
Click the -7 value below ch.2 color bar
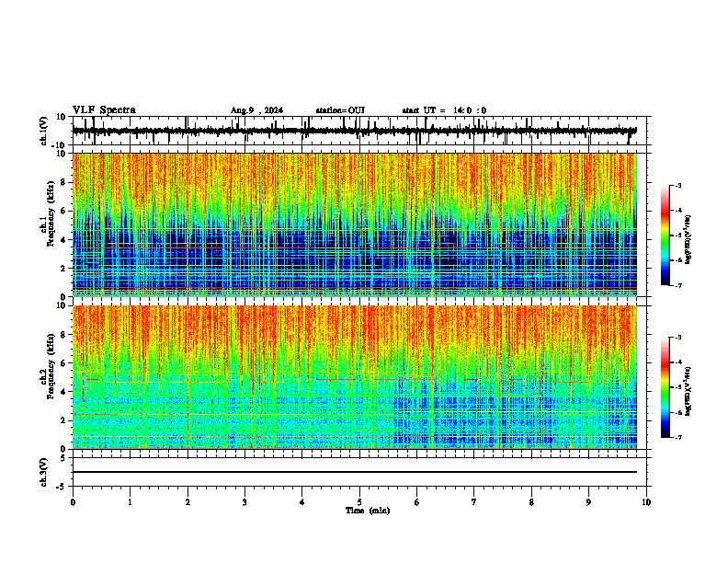tap(677, 437)
